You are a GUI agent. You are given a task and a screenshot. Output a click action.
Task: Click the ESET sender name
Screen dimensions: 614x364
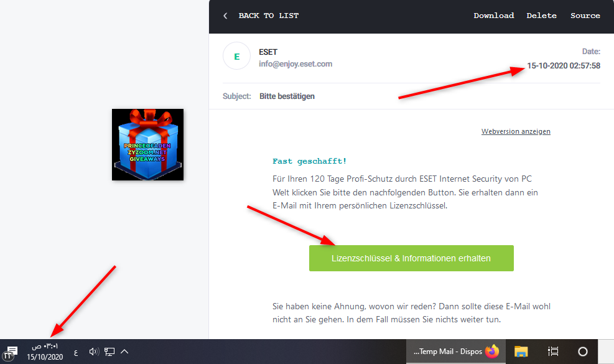[268, 52]
